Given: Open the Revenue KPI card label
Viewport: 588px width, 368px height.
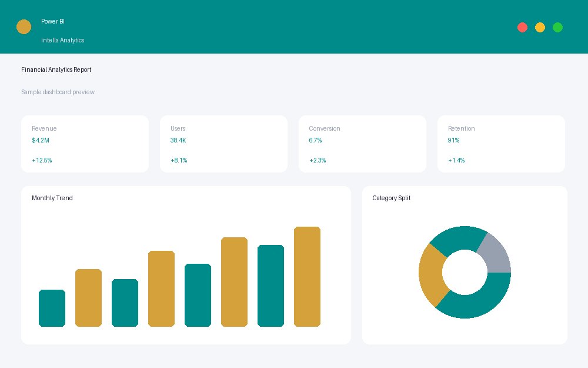Looking at the screenshot, I should (44, 128).
